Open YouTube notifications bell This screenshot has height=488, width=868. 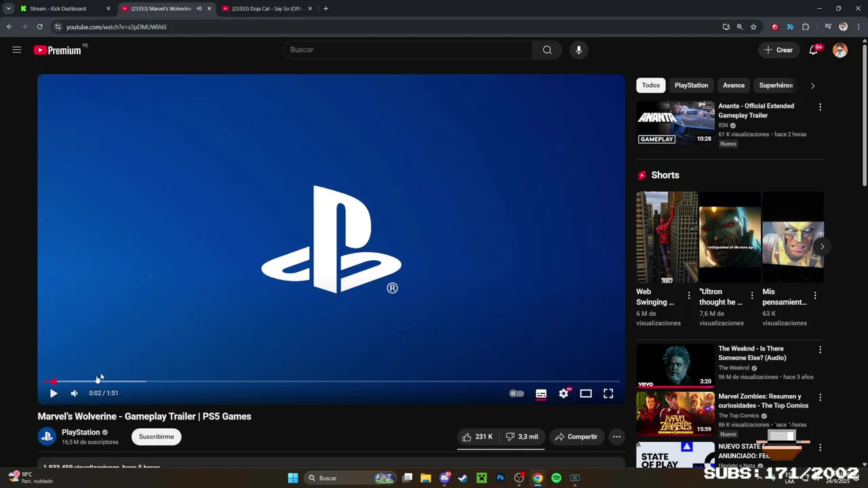[814, 49]
